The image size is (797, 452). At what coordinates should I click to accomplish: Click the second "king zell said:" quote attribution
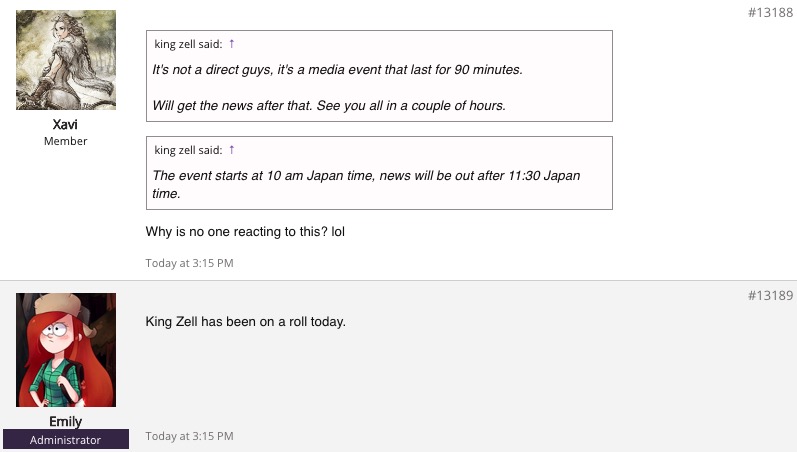188,150
